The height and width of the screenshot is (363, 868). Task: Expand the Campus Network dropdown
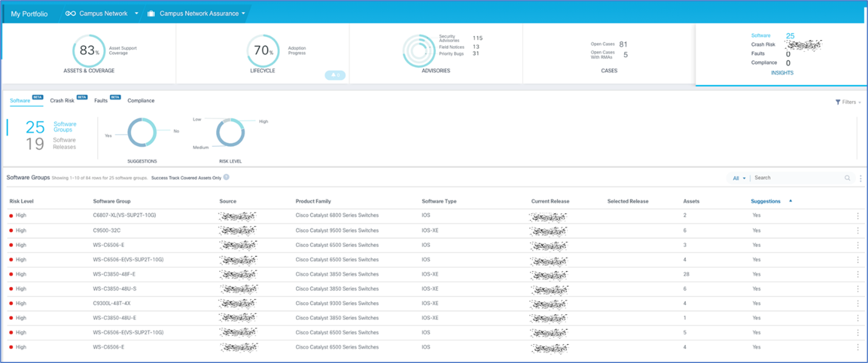click(137, 13)
